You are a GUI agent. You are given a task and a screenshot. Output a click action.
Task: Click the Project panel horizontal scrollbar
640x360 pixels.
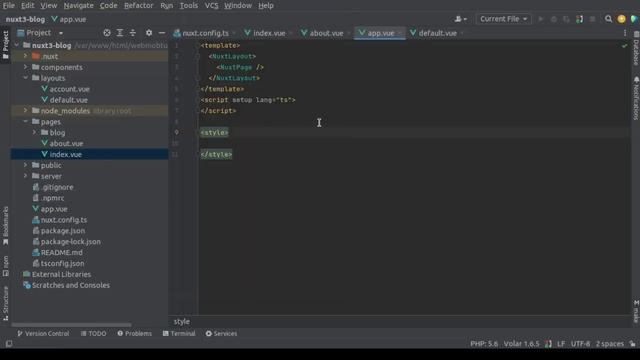(71, 325)
